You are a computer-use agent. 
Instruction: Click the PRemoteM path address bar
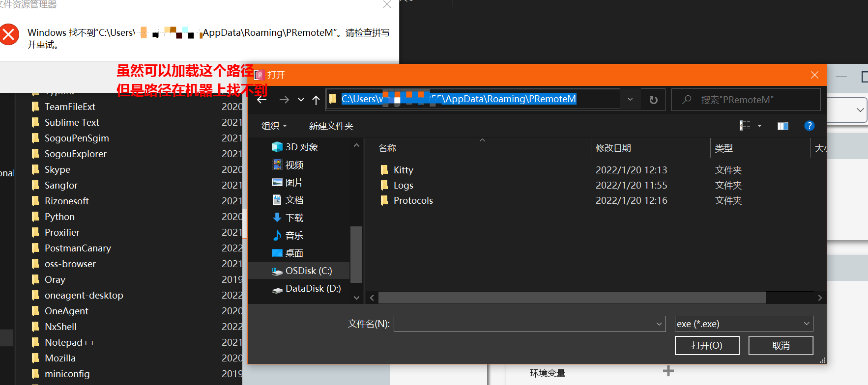(x=472, y=99)
